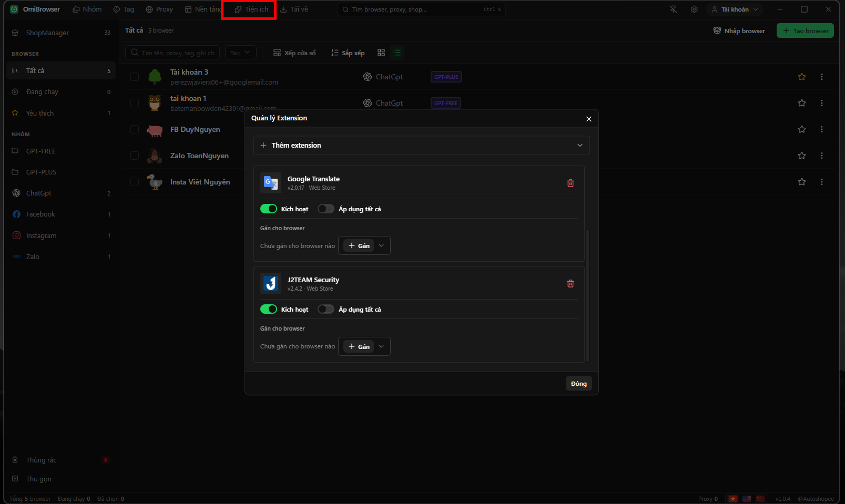Open more options for Tài khoản 3
This screenshot has width=845, height=504.
coord(822,77)
